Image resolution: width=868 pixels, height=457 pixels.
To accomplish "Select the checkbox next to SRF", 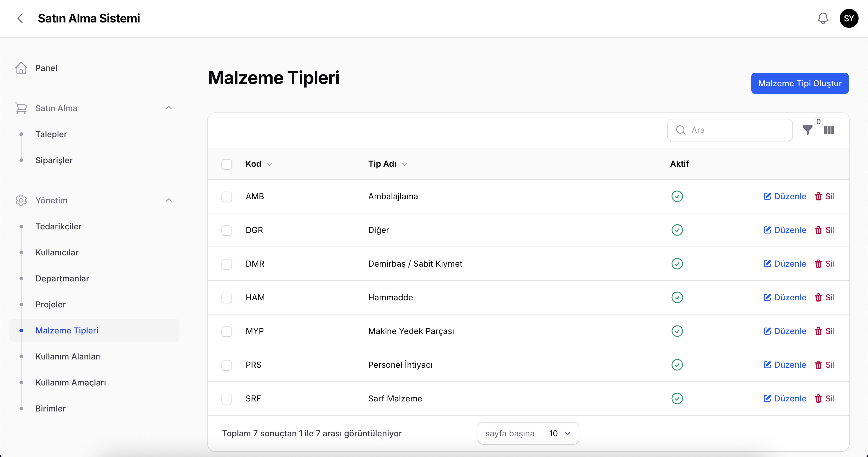I will point(227,399).
